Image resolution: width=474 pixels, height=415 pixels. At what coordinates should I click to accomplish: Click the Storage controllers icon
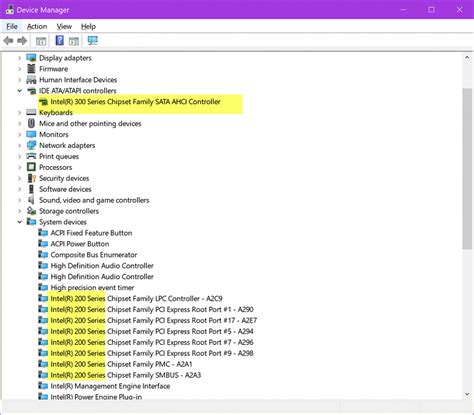31,211
